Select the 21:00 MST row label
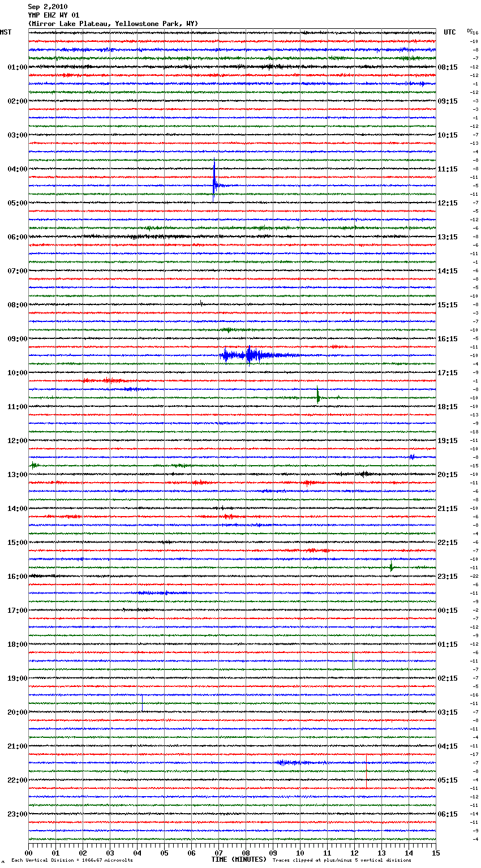This screenshot has height=868, width=481. pyautogui.click(x=18, y=746)
